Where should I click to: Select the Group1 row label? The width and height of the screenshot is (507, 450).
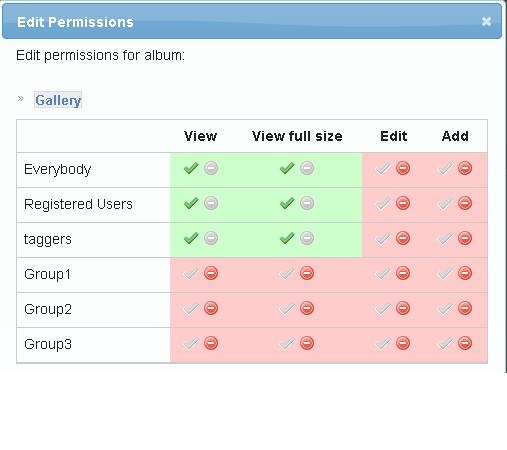47,274
